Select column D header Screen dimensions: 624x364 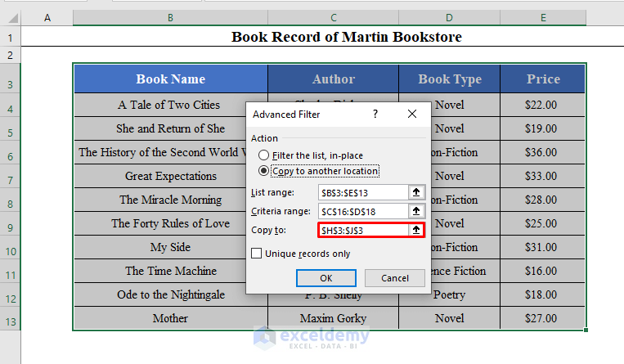pos(449,18)
